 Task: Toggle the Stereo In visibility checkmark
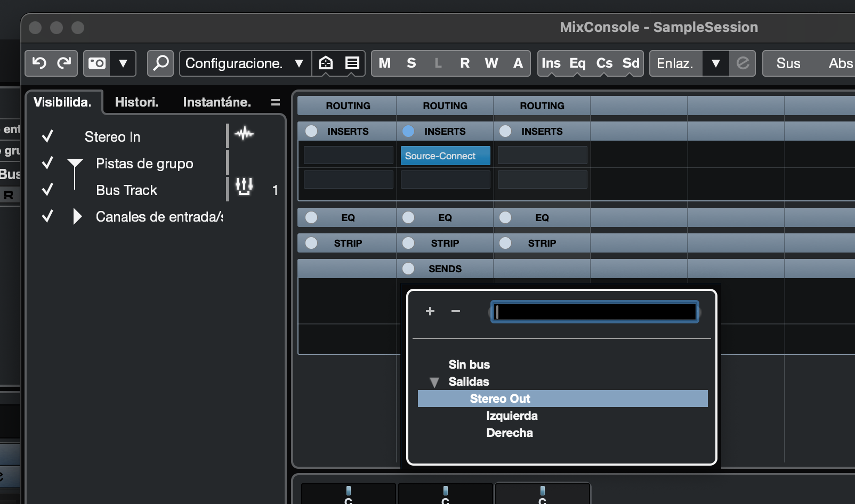coord(47,136)
